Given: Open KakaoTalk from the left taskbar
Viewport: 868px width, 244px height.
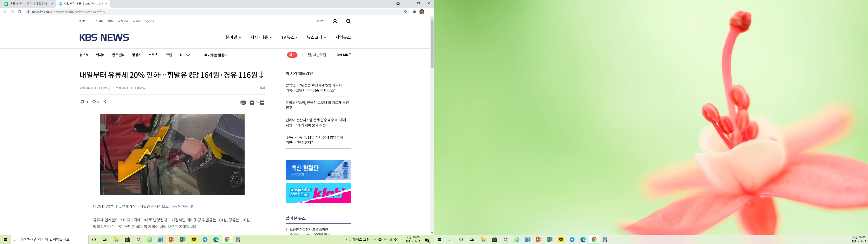Looking at the screenshot, I should (x=194, y=240).
